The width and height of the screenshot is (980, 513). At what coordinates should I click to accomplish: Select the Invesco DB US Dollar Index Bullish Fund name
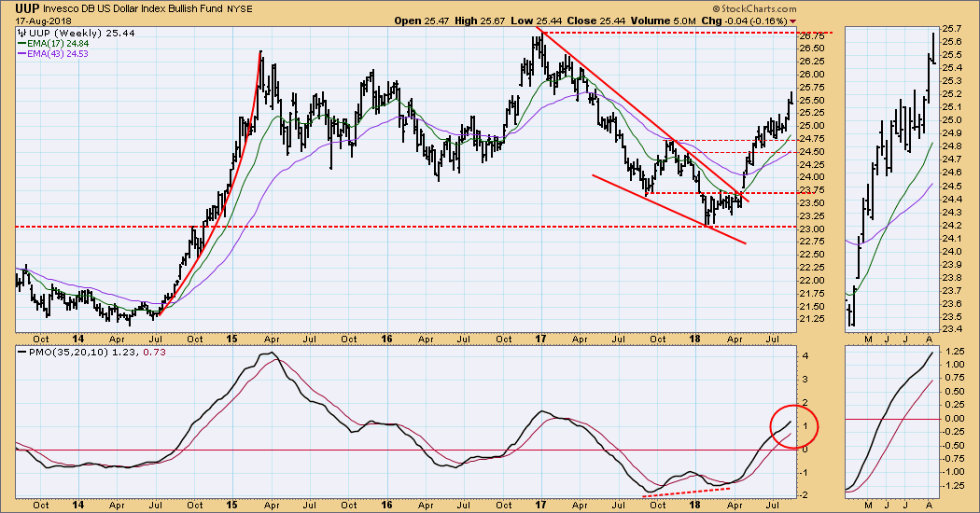132,9
